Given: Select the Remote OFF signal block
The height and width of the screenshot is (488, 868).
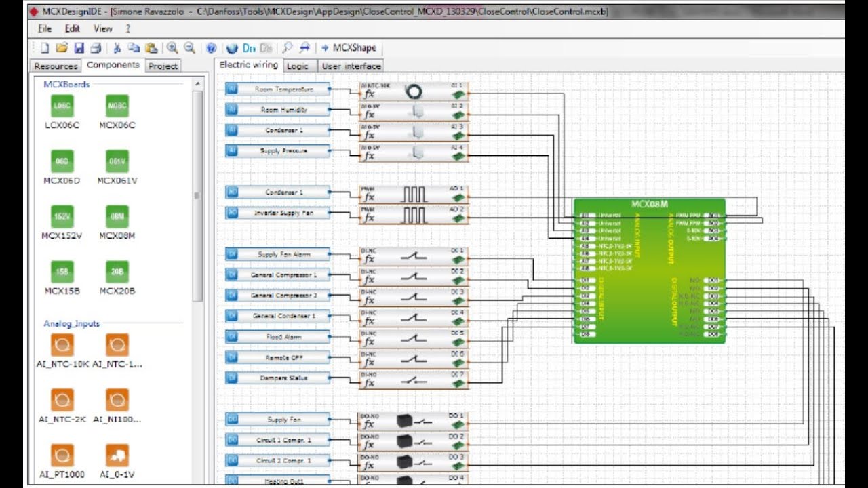Looking at the screenshot, I should 278,357.
